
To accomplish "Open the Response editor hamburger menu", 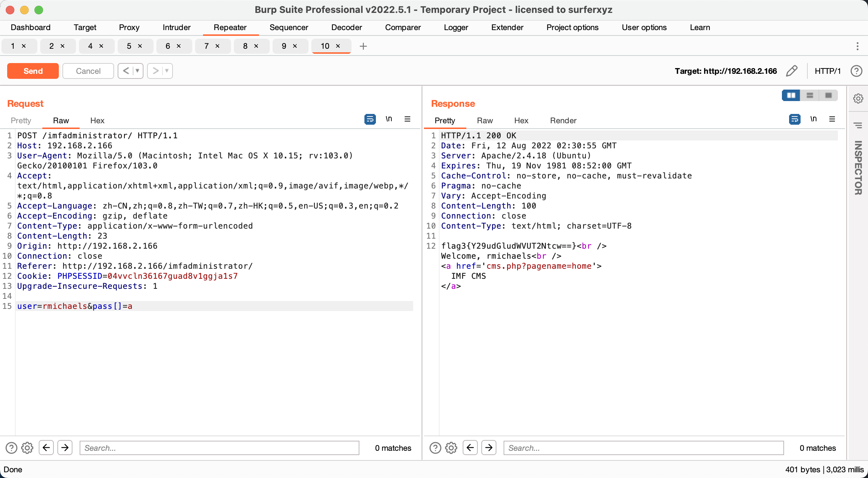I will 832,119.
